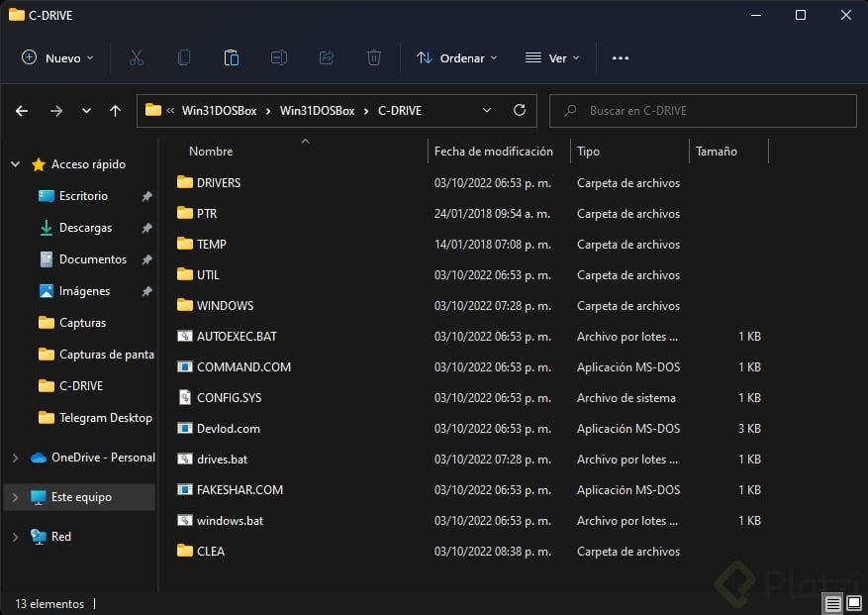Click the Copy icon in toolbar
Screen dimensions: 868x615
[x=184, y=58]
